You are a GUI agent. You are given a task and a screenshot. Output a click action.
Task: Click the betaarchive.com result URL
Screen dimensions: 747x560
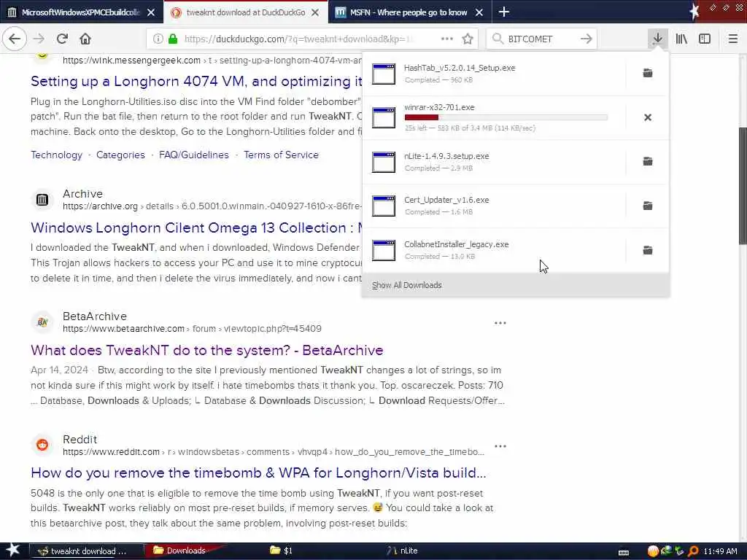click(x=192, y=329)
